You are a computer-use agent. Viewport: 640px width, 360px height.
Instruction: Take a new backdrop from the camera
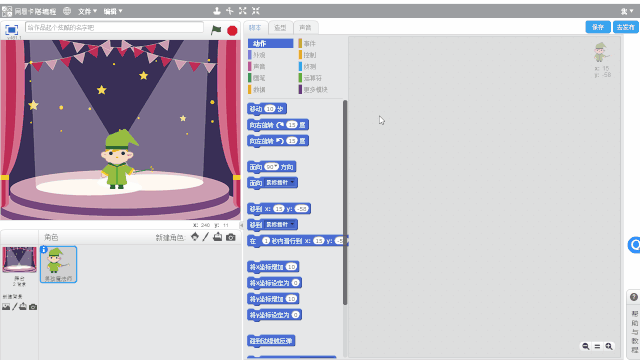coord(33,307)
